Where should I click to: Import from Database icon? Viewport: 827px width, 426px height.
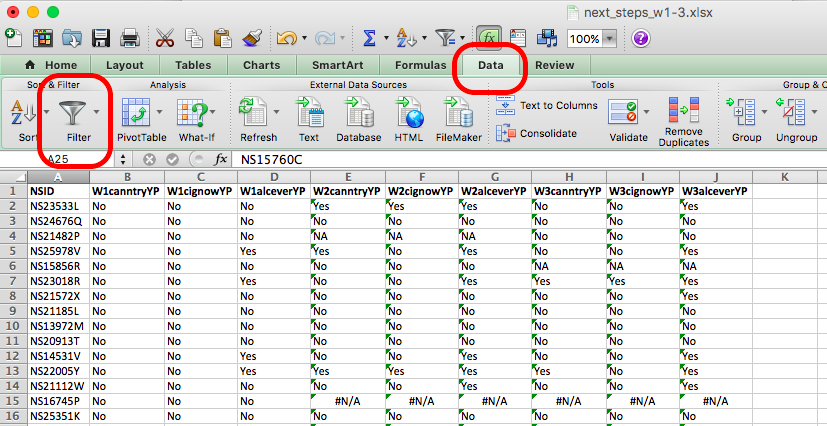358,110
